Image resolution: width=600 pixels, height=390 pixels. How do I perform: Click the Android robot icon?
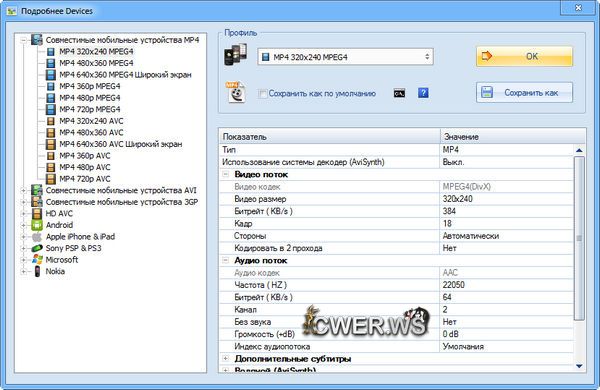(x=37, y=225)
